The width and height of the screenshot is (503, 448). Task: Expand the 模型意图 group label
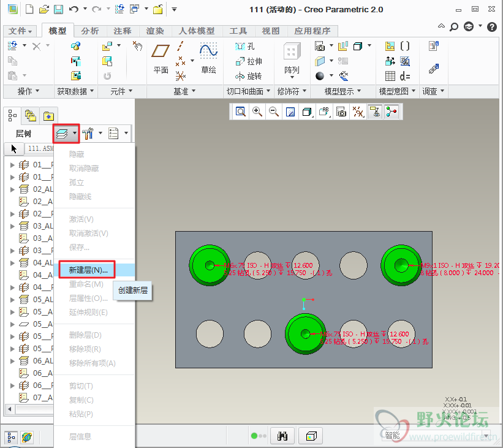pyautogui.click(x=397, y=91)
